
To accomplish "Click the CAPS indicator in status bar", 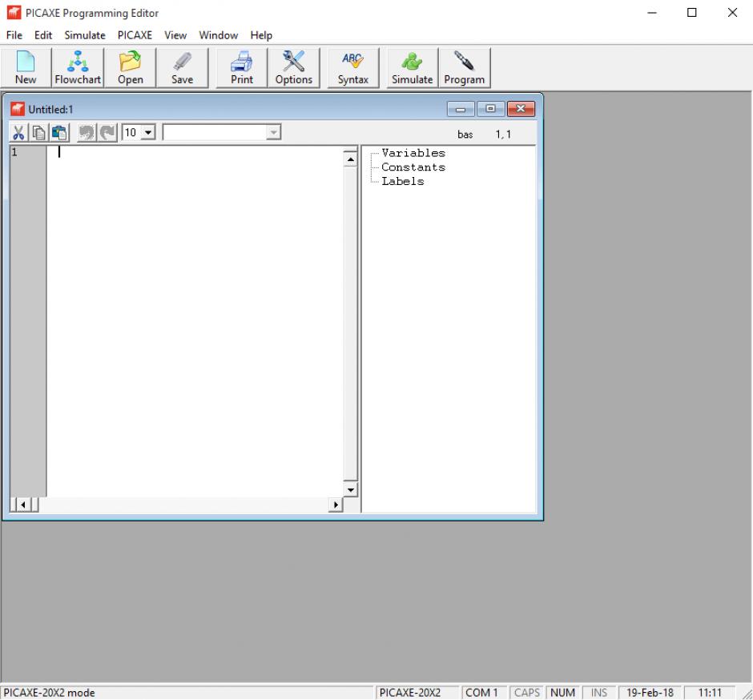I will pos(527,692).
